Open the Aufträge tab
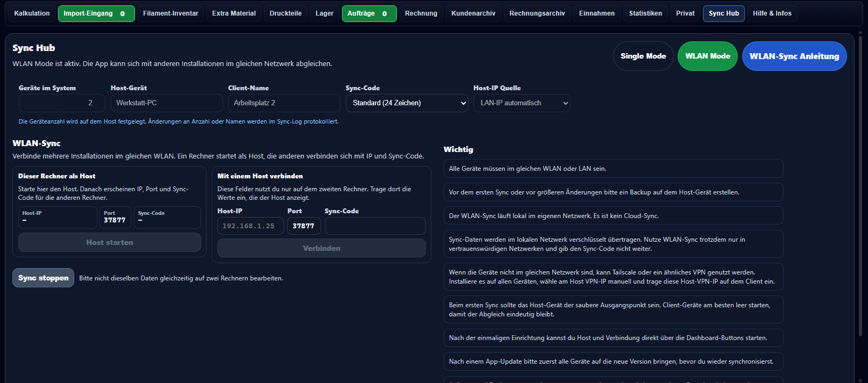The image size is (868, 383). coord(369,13)
